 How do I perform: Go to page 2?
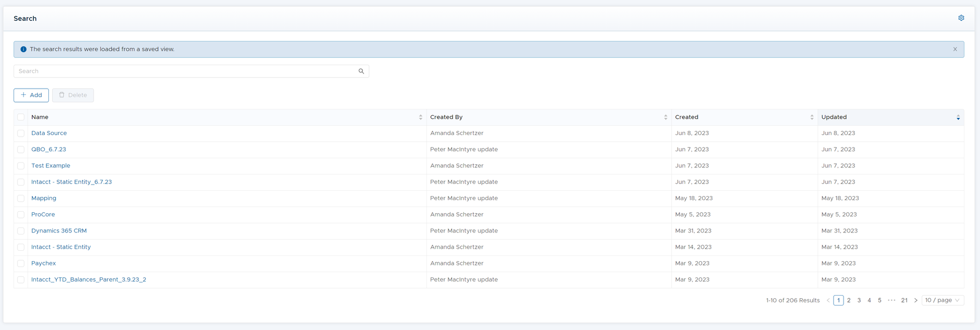(849, 300)
